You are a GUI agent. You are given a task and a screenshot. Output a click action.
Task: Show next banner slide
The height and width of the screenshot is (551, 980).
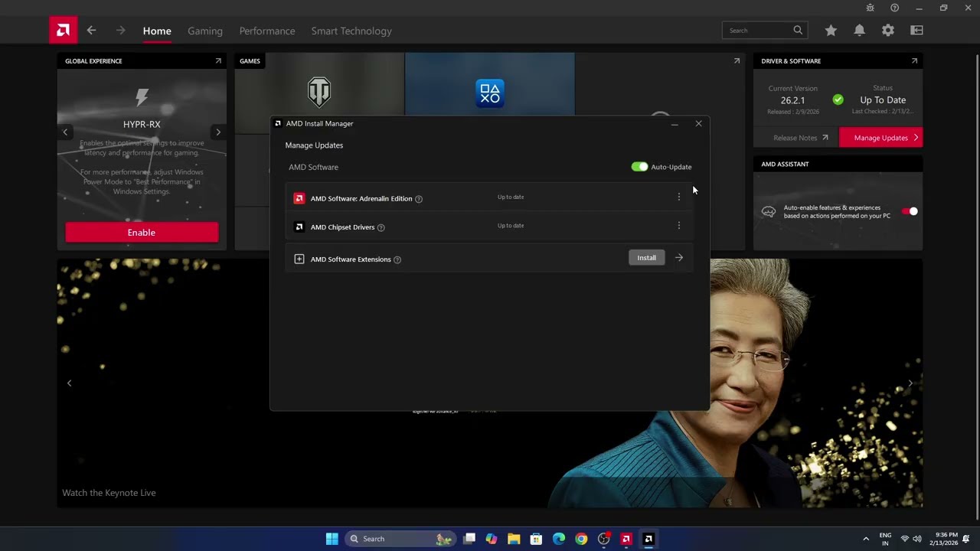coord(910,383)
